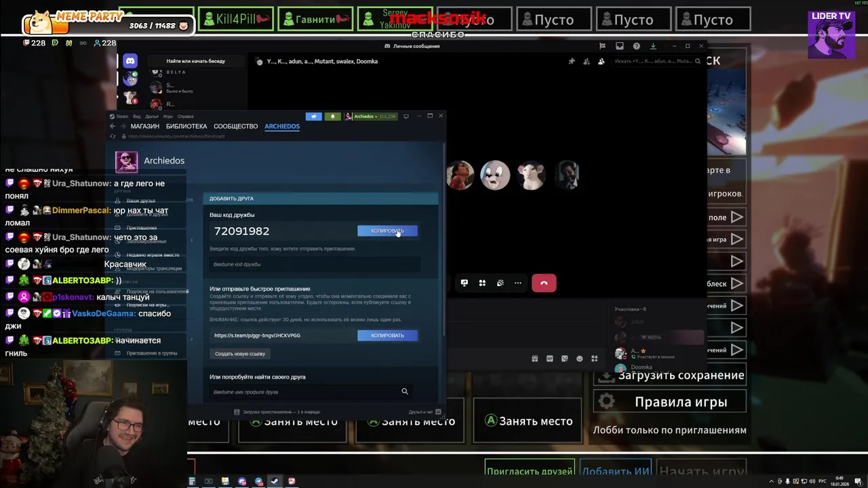Open Discord help question mark icon
The width and height of the screenshot is (868, 488).
(636, 46)
